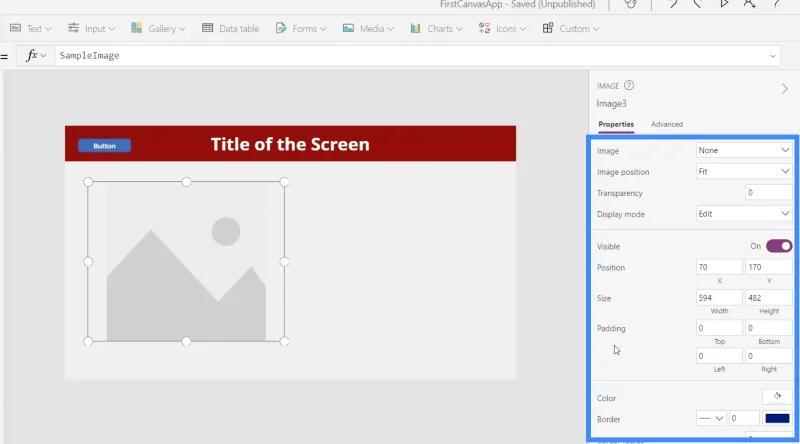800x444 pixels.
Task: Open the Gallery insert menu
Action: (158, 29)
